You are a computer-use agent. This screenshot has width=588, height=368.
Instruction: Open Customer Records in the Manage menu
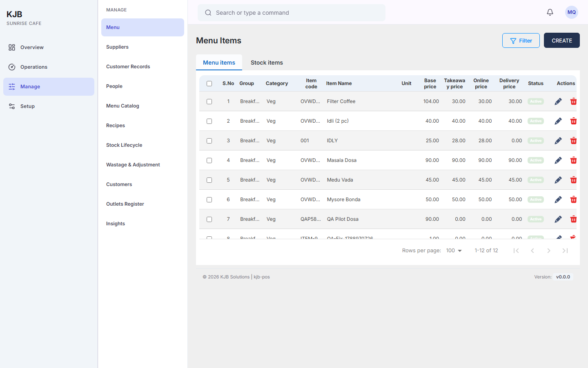[x=143, y=67]
